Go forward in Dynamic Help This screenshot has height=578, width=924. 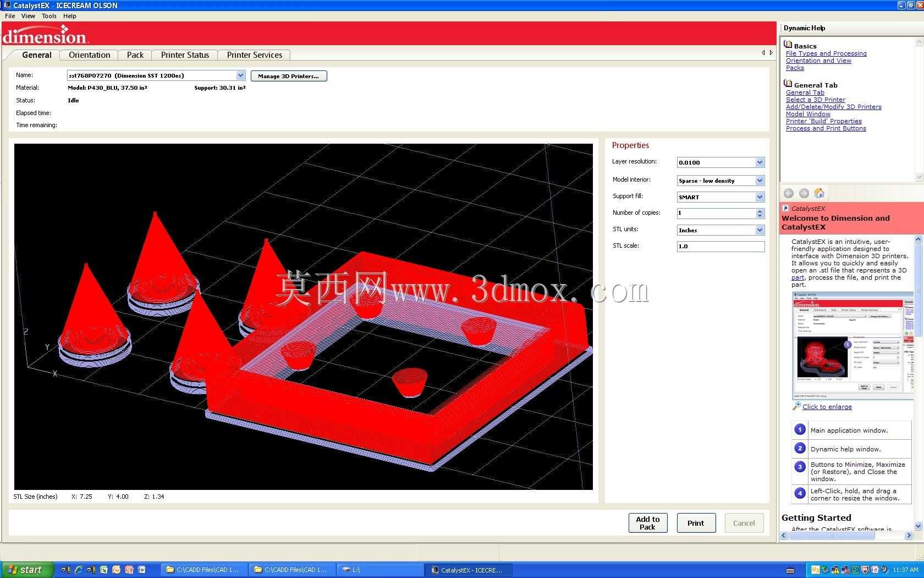(x=804, y=193)
